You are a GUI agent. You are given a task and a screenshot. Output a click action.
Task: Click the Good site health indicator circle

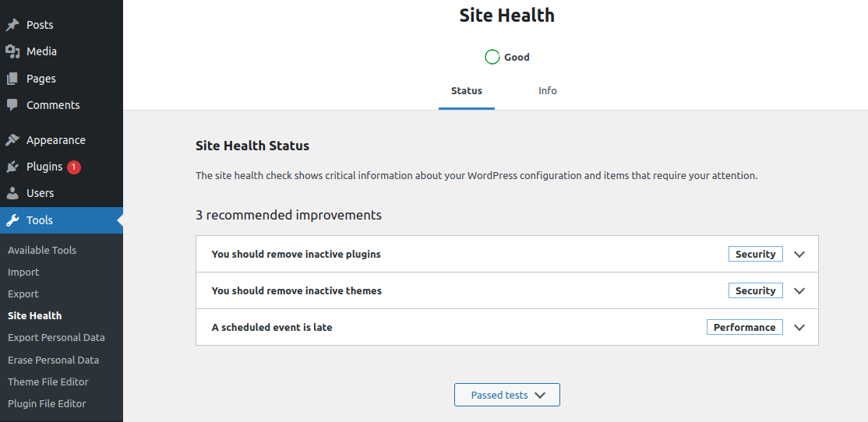point(492,57)
